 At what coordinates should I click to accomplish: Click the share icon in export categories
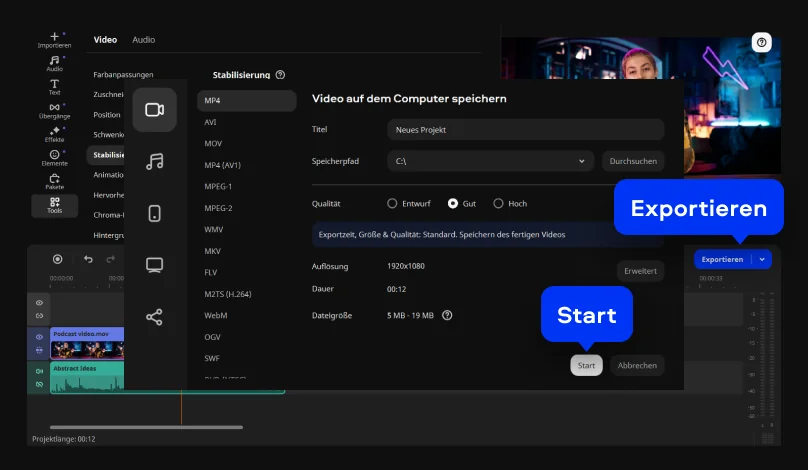pos(154,317)
